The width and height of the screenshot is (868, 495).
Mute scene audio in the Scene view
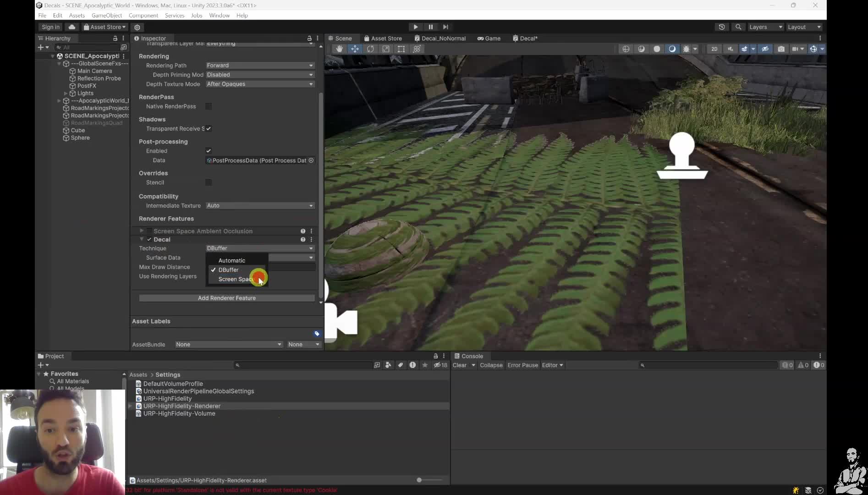[x=731, y=49]
